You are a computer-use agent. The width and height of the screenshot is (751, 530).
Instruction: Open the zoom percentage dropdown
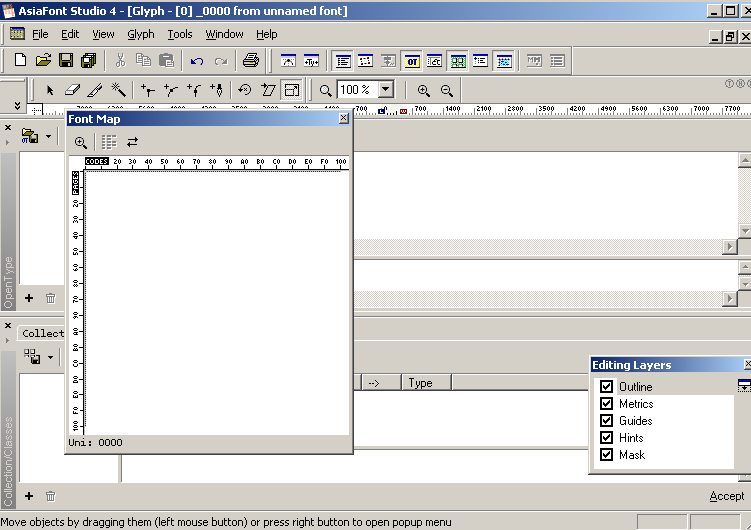tap(386, 90)
